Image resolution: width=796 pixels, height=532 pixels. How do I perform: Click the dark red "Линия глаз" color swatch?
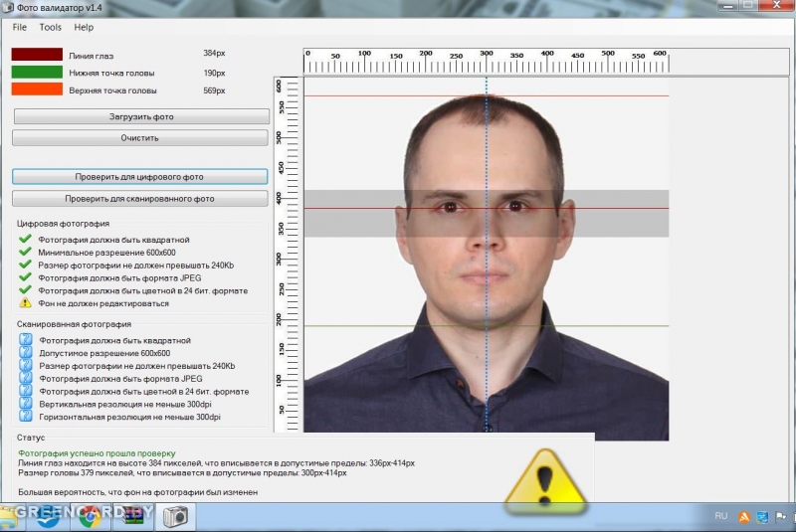(x=37, y=54)
